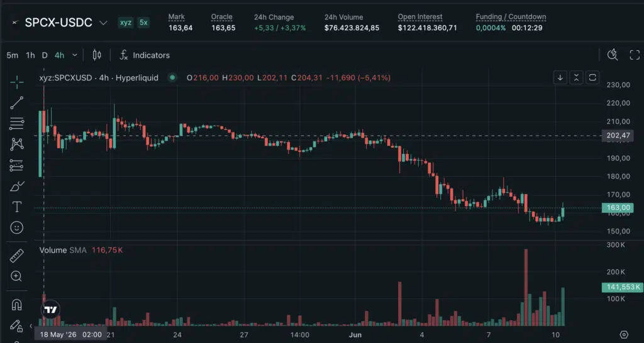Select the trend line drawing tool

[17, 103]
